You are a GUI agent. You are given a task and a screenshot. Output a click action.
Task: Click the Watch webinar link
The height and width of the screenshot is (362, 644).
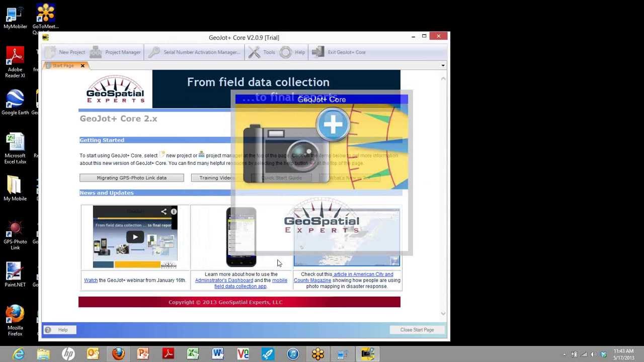(91, 280)
